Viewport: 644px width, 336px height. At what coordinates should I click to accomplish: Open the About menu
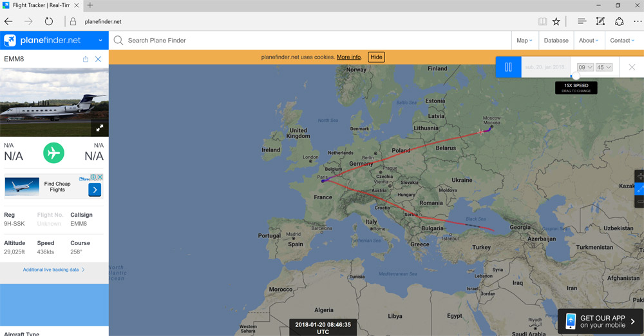click(x=589, y=40)
